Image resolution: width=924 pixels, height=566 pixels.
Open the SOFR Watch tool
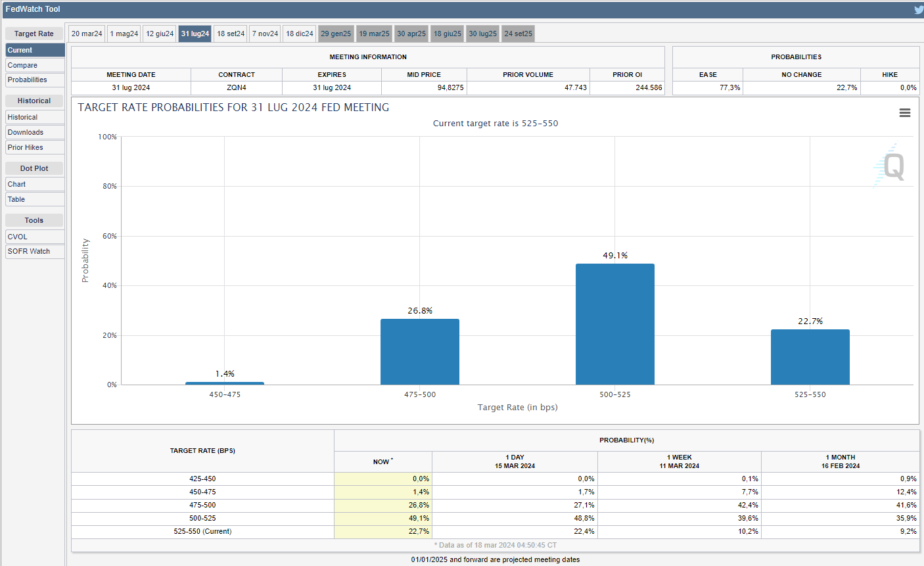35,251
